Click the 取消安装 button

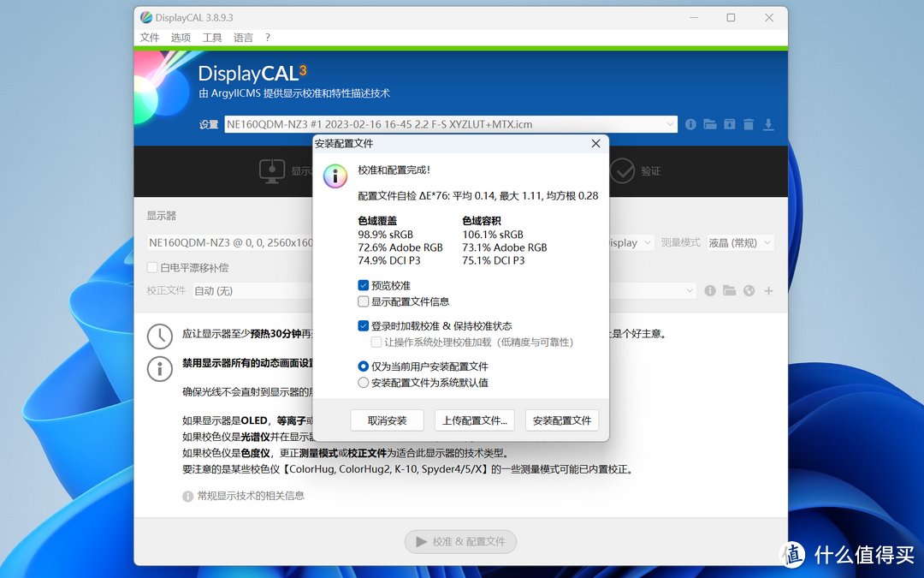(x=388, y=420)
